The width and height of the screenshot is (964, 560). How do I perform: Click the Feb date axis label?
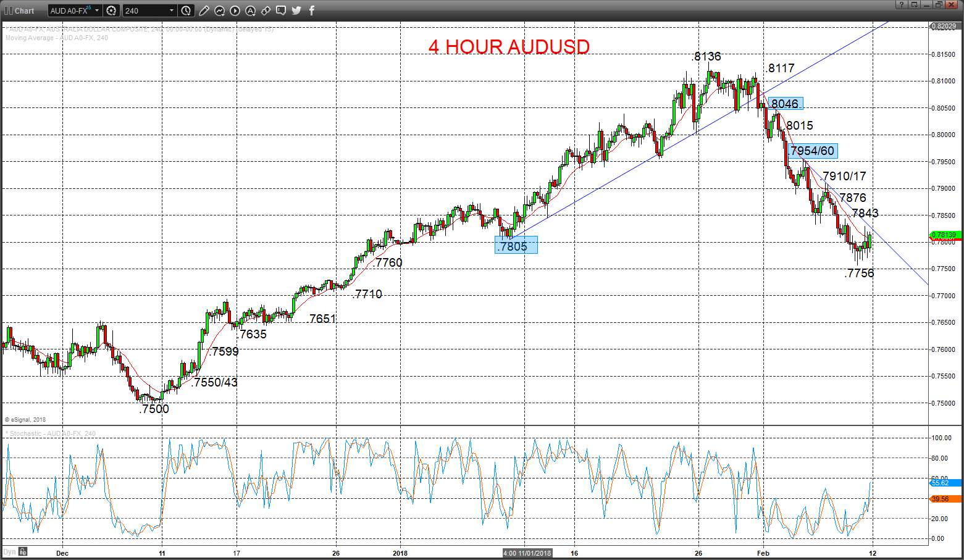click(763, 553)
